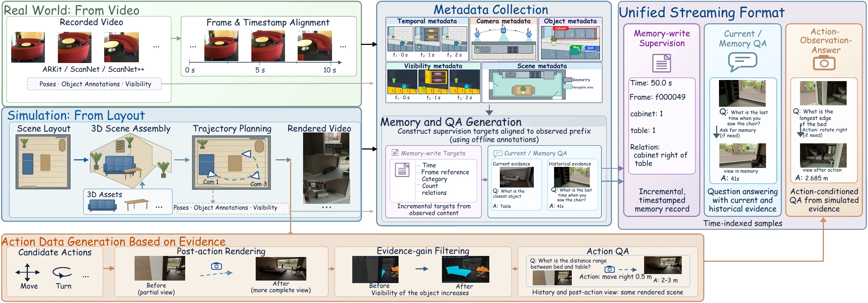
Task: Click the Cam 3 camera marker
Action: coord(255,176)
